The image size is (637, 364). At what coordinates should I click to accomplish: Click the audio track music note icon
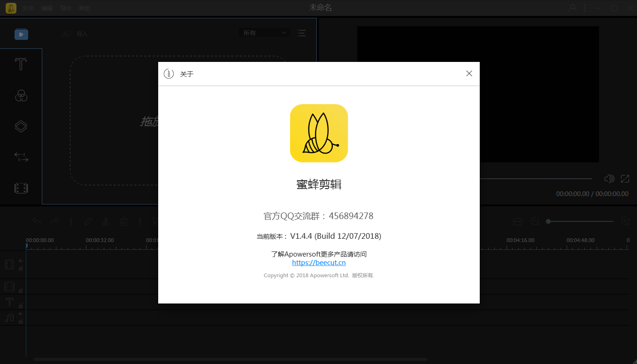[x=9, y=318]
